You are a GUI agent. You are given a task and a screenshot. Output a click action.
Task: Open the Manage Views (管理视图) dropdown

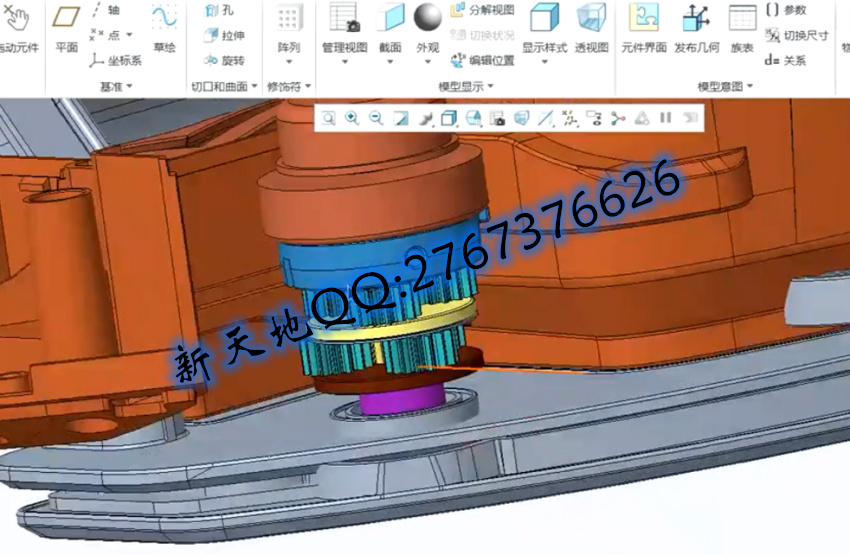tap(345, 62)
